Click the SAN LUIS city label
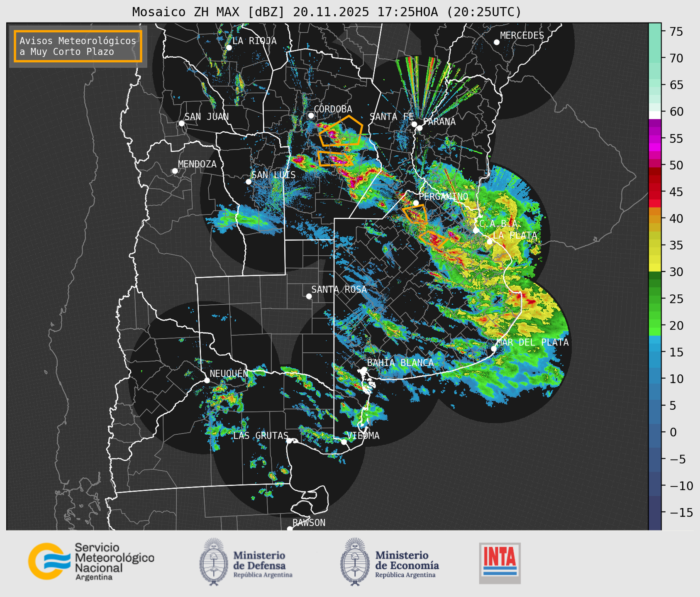The width and height of the screenshot is (700, 597). (x=273, y=175)
